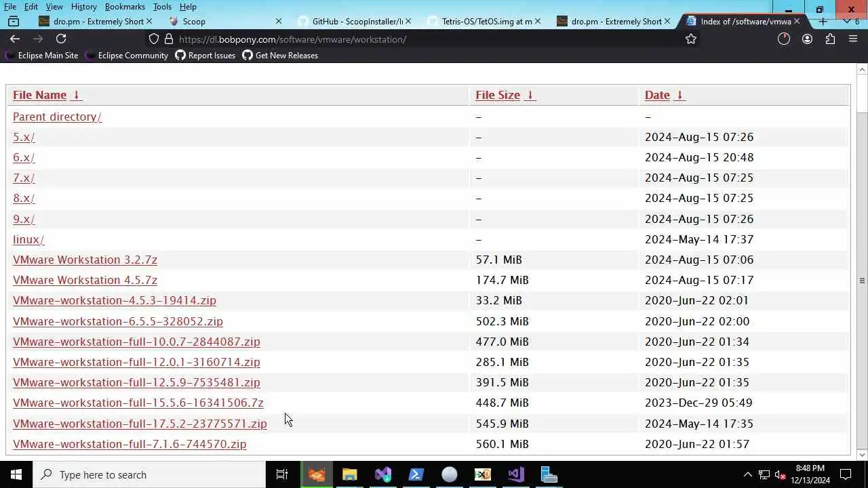Screen dimensions: 868x488
Task: Open the Windows Start menu
Action: point(16,474)
